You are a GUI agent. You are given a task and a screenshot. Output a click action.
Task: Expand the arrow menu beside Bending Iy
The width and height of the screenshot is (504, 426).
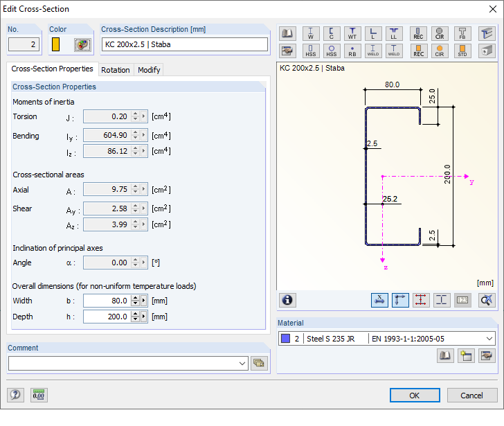point(144,135)
